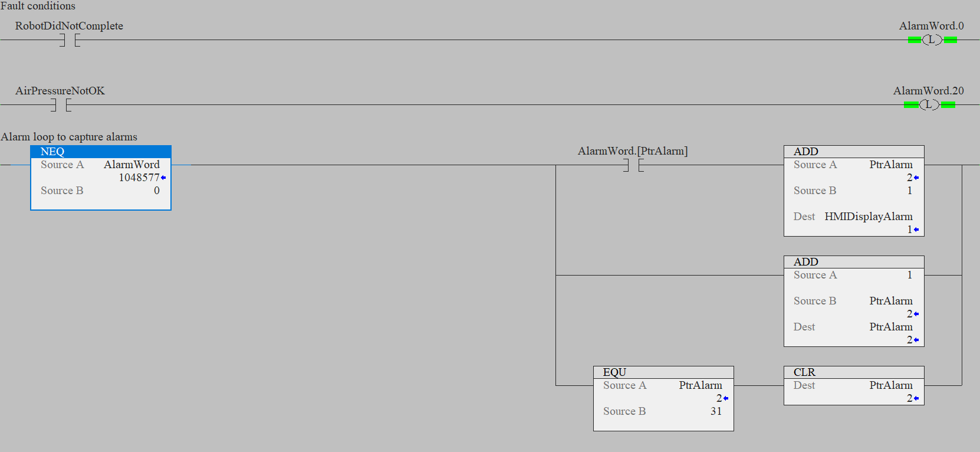Screen dimensions: 980x452
Task: Select the second ADD instruction title
Action: 805,262
